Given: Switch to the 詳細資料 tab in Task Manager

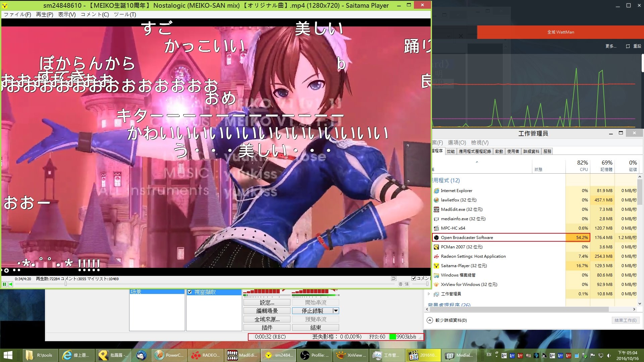Looking at the screenshot, I should click(x=531, y=152).
